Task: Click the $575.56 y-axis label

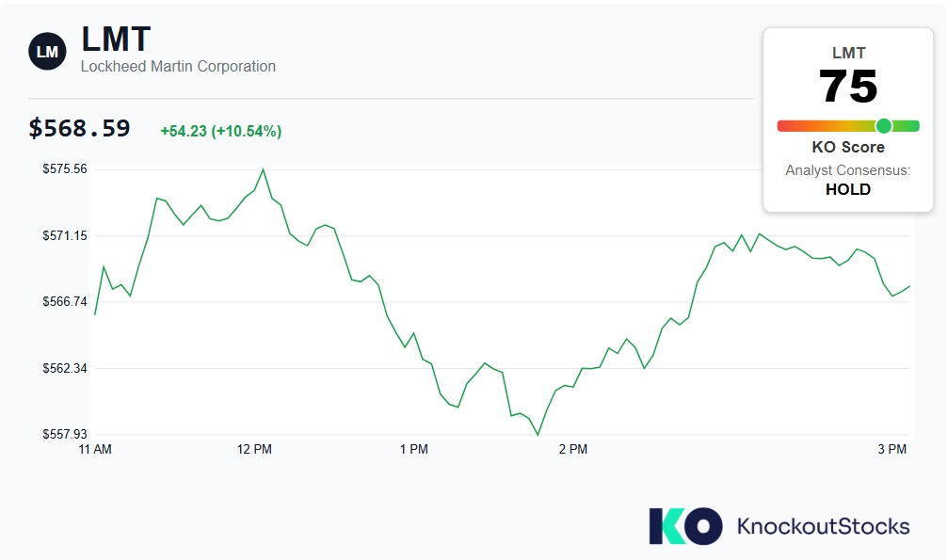Action: point(65,168)
